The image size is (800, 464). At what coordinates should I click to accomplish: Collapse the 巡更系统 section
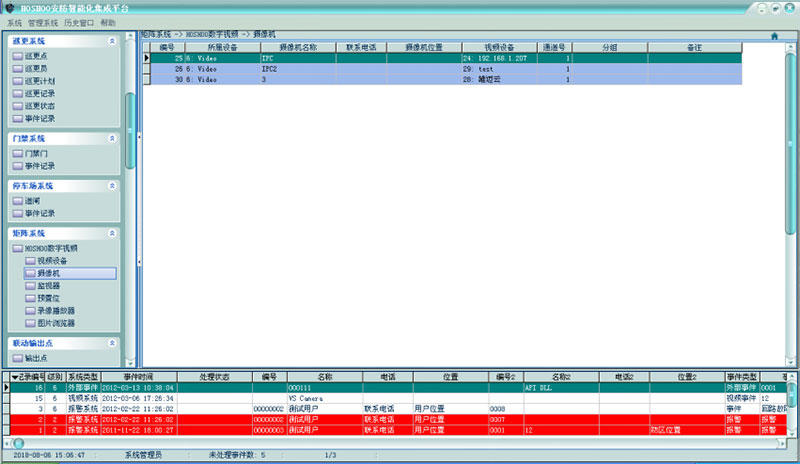pos(111,42)
